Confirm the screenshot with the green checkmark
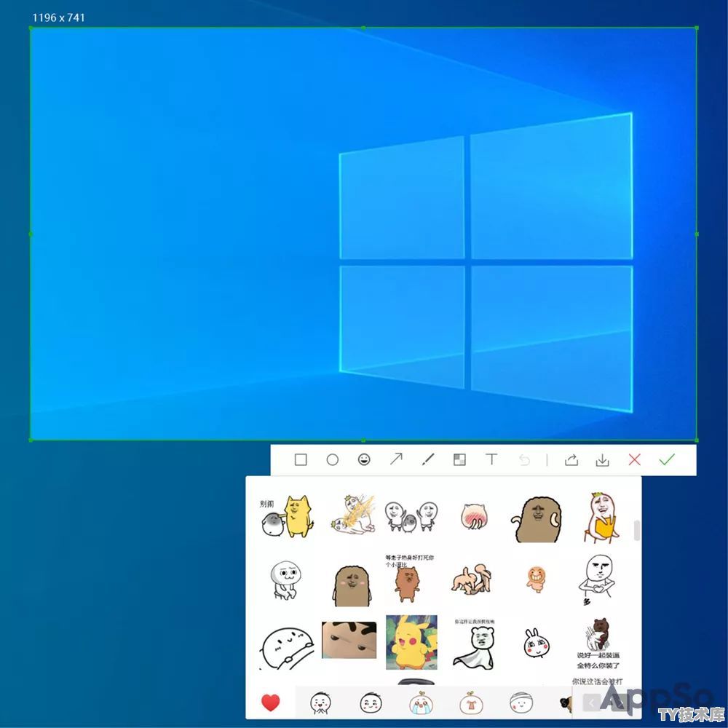Image resolution: width=728 pixels, height=728 pixels. (x=667, y=459)
